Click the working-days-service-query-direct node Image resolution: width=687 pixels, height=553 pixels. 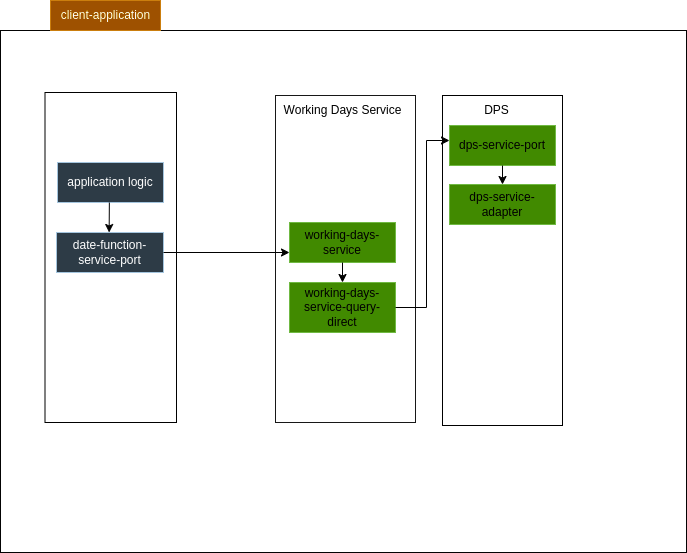coord(342,307)
